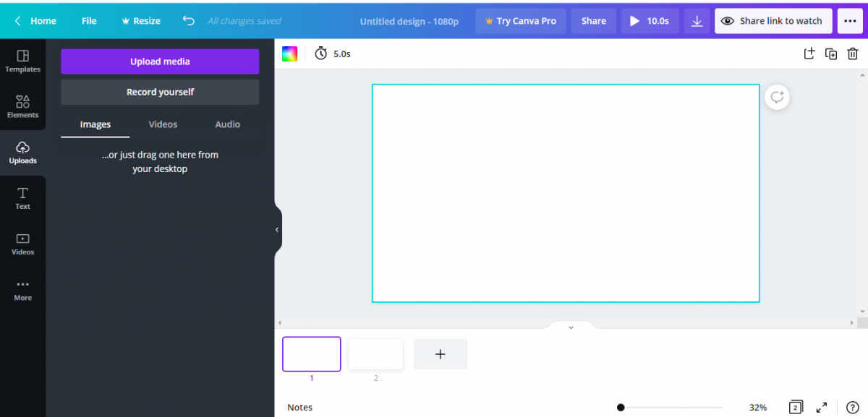
Task: Open the Templates panel
Action: 22,61
